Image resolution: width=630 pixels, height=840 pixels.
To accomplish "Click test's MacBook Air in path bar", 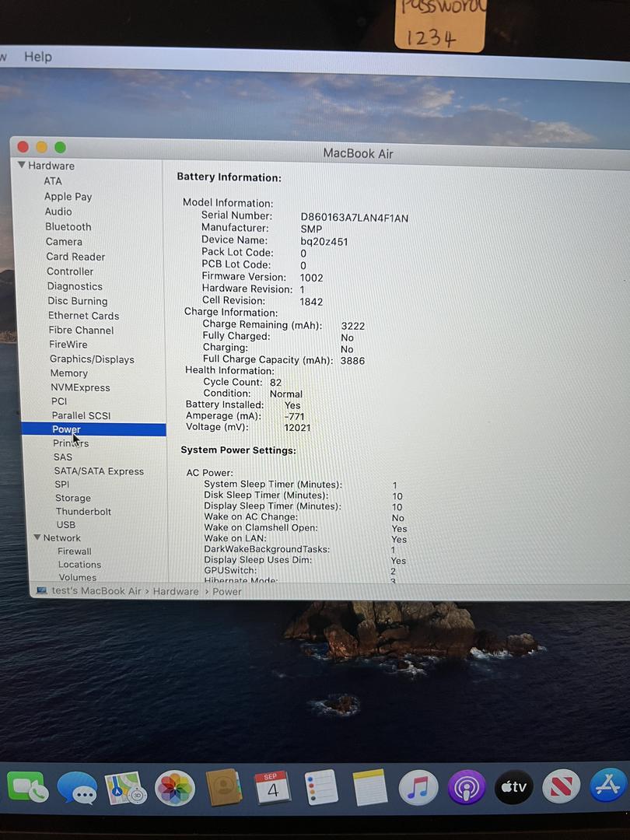I will tap(96, 591).
